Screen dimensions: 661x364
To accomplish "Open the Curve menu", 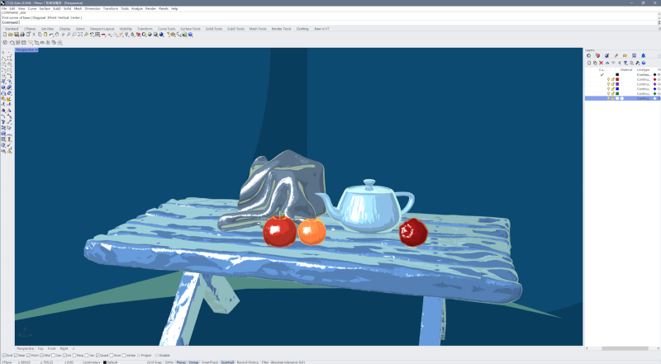I will point(32,8).
